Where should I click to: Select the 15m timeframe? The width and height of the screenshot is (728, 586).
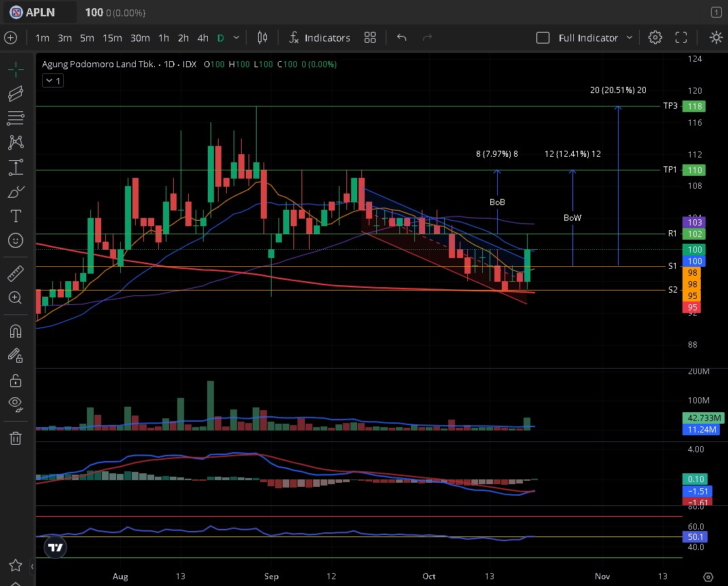tap(112, 38)
